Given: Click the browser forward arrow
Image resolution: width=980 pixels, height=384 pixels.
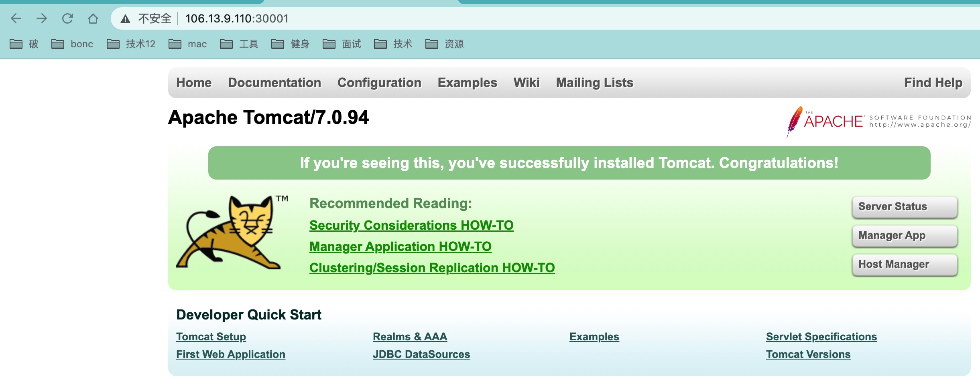Looking at the screenshot, I should click(42, 18).
